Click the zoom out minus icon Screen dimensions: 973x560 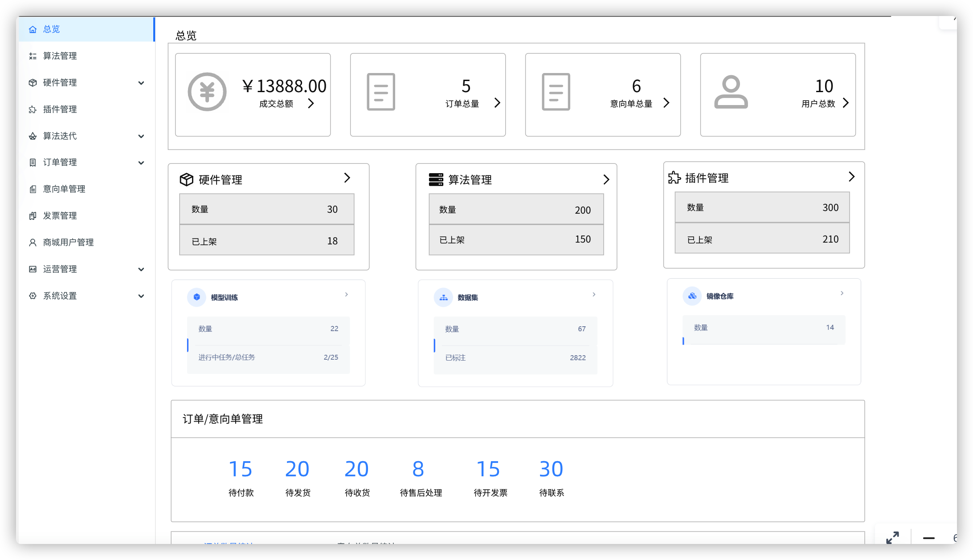pos(928,538)
